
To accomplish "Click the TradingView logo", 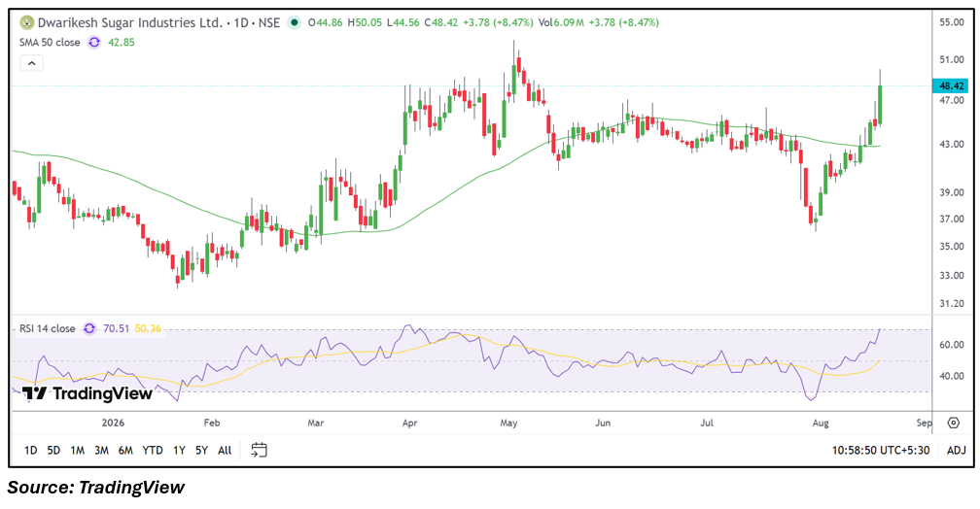I will coord(87,393).
